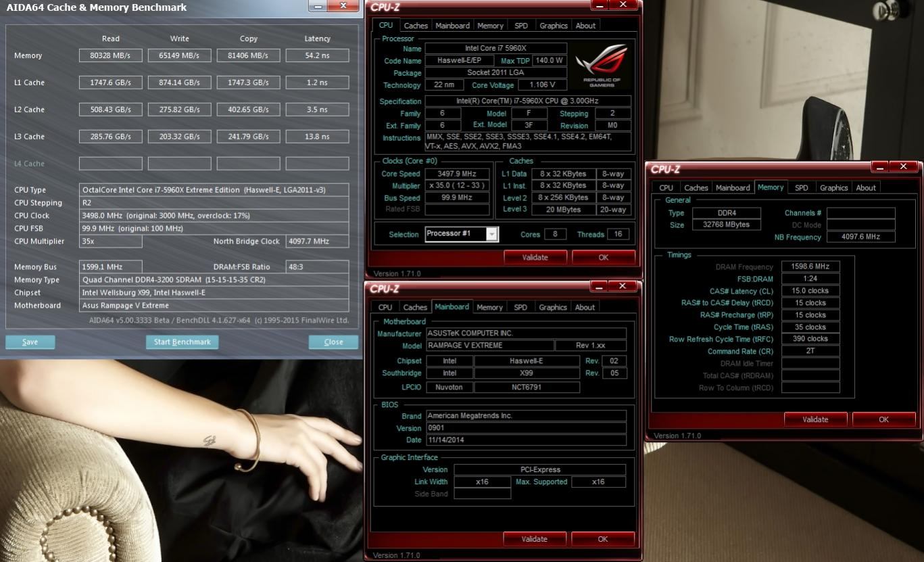This screenshot has width=924, height=562.
Task: Switch to Graphics tab in Mainboard window
Action: pyautogui.click(x=553, y=307)
